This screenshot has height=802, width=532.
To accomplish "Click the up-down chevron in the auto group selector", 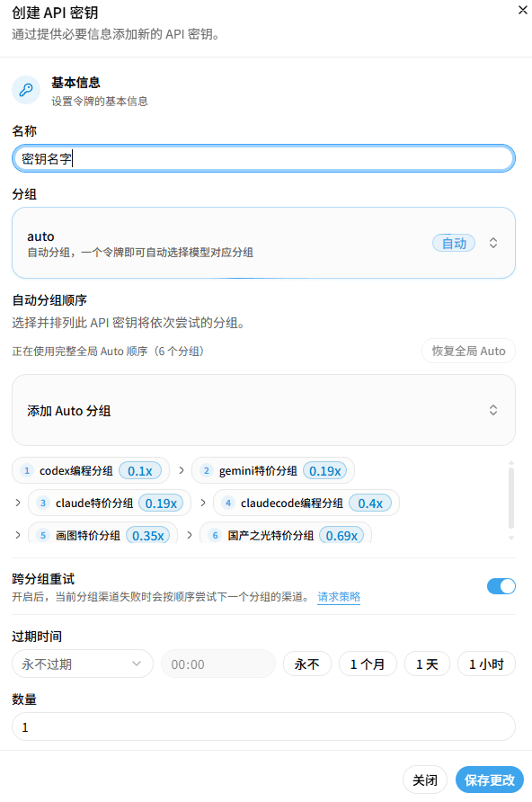I will (x=493, y=243).
